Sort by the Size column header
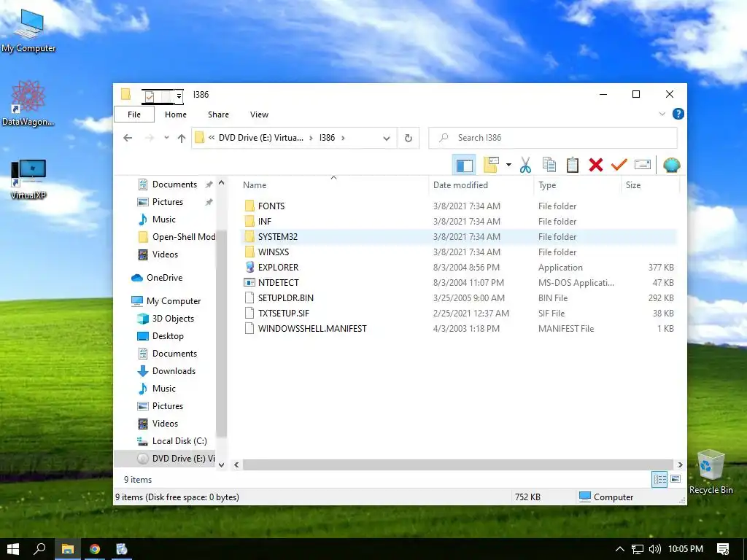The image size is (747, 560). tap(632, 184)
